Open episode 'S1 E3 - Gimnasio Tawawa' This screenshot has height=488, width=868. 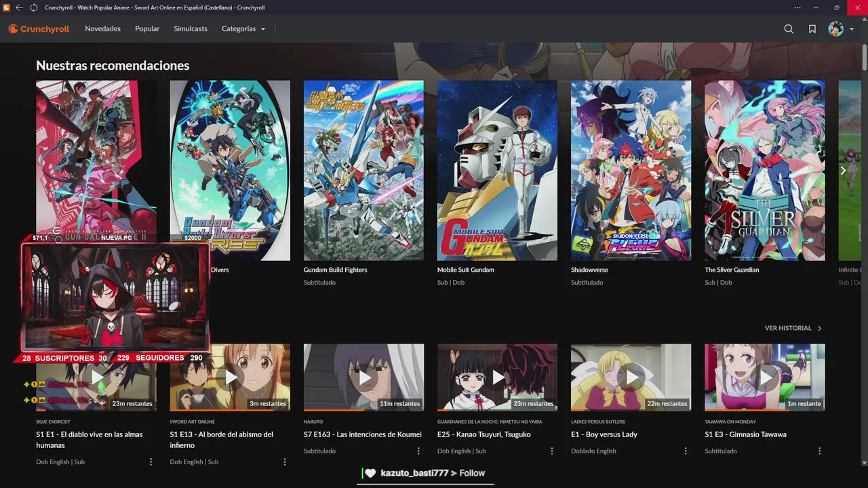[745, 434]
